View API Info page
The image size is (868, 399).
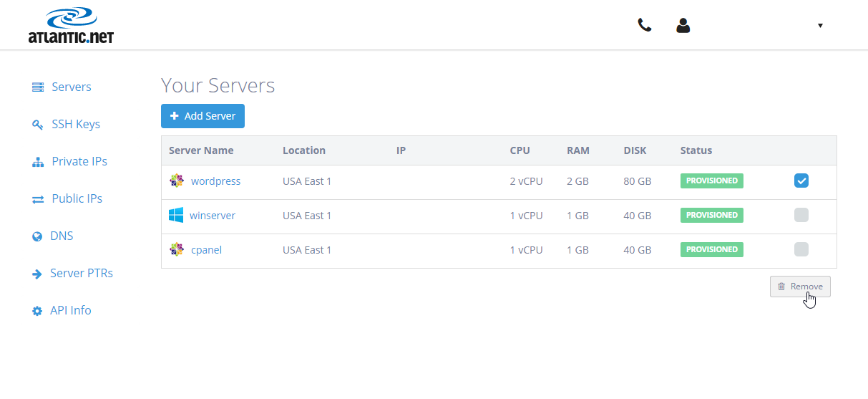pyautogui.click(x=71, y=310)
